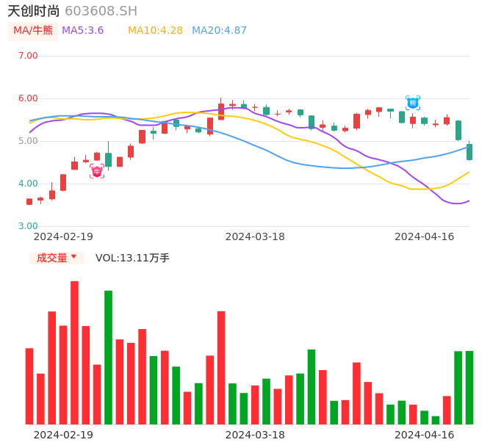This screenshot has width=504, height=445.
Task: Click 2024-02-19 date under volume chart
Action: [63, 435]
